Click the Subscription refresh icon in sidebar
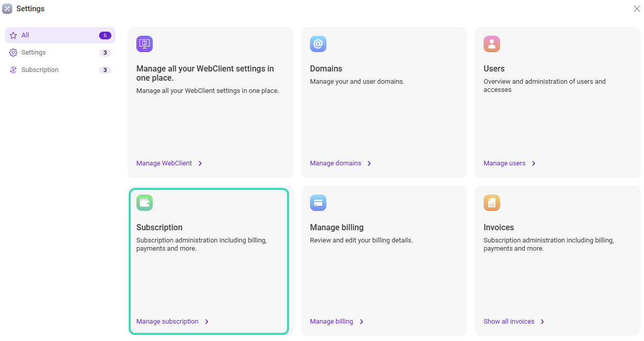The height and width of the screenshot is (341, 644). coord(13,69)
